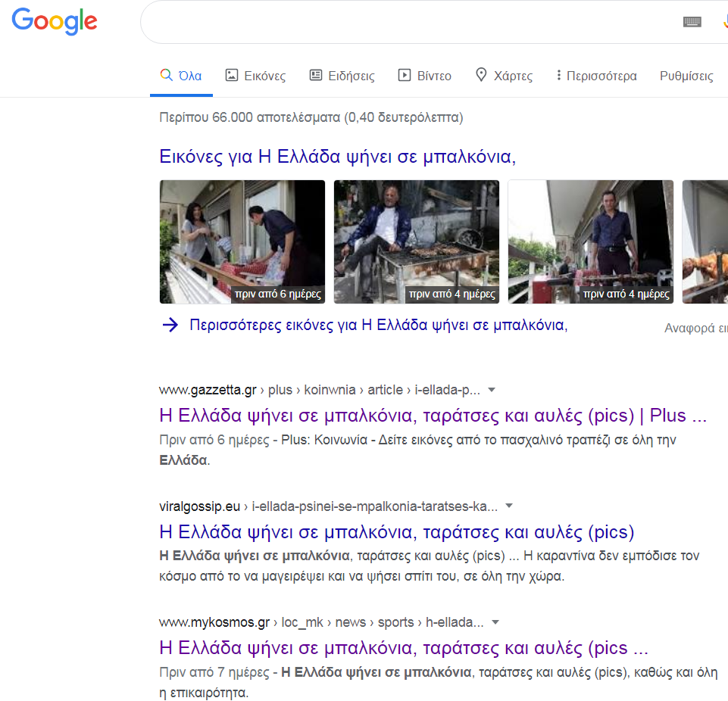The height and width of the screenshot is (701, 728).
Task: Expand the gazzetta.gr result dropdown arrow
Action: click(x=492, y=390)
